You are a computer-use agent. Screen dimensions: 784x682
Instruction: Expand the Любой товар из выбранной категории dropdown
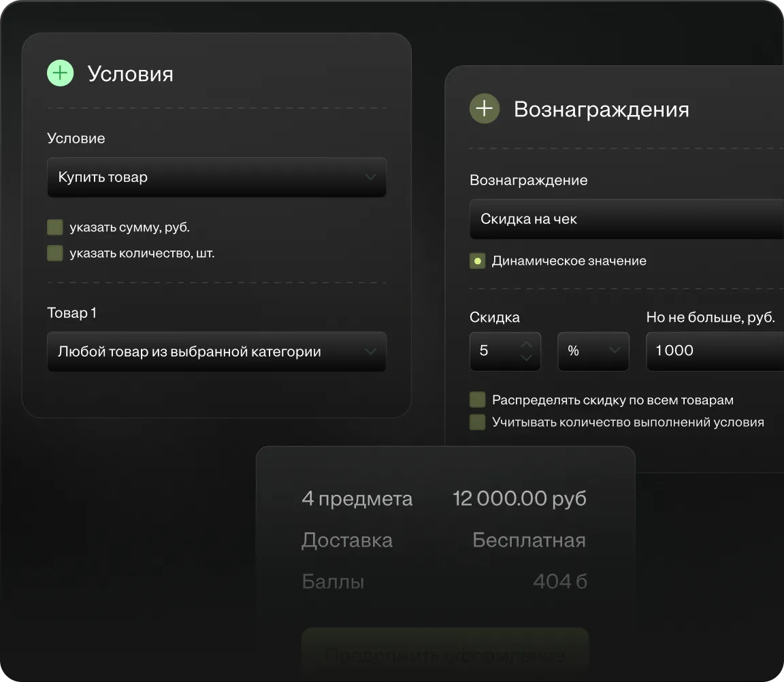(216, 352)
